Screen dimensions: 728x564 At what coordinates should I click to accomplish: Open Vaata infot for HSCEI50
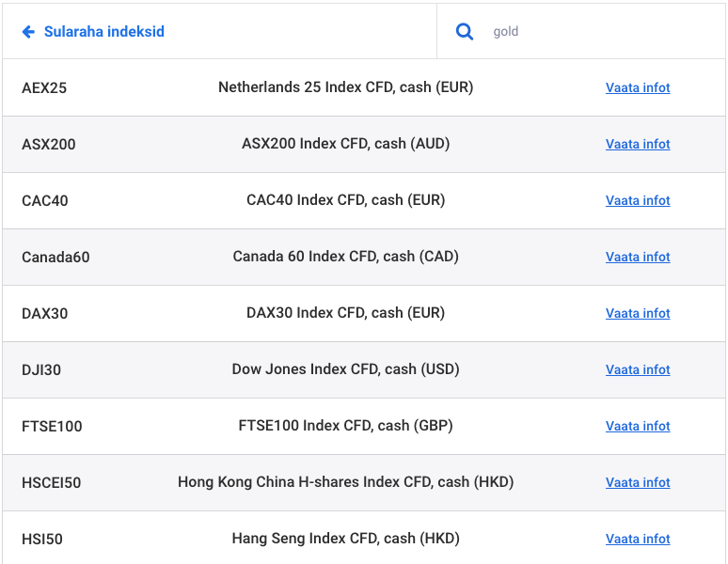point(638,483)
